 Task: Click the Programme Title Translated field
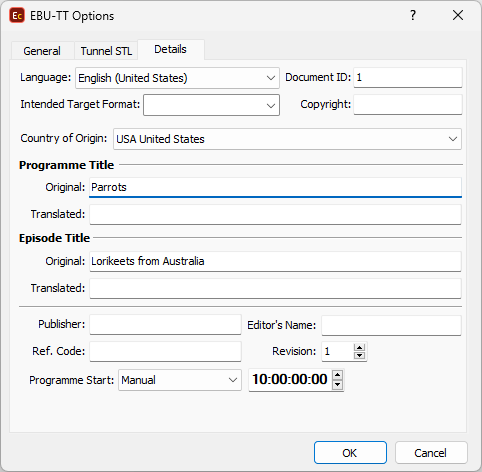click(275, 214)
